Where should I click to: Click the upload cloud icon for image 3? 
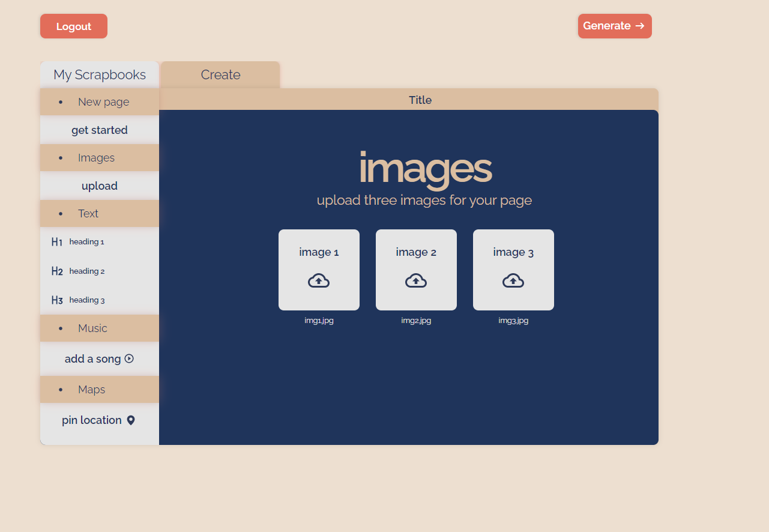pyautogui.click(x=513, y=280)
